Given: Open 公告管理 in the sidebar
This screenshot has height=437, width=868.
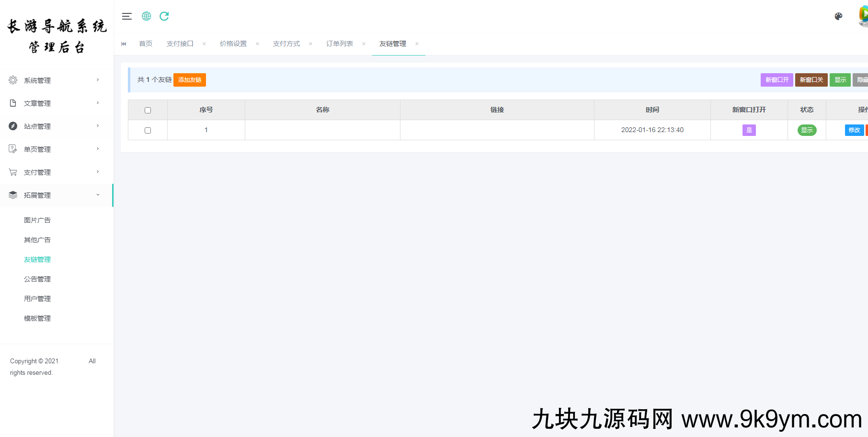Looking at the screenshot, I should [37, 279].
